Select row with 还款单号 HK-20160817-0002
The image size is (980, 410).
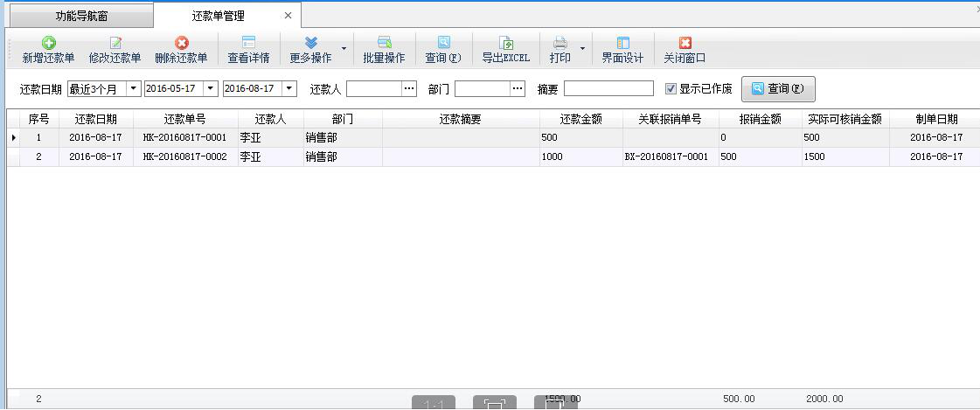[184, 156]
